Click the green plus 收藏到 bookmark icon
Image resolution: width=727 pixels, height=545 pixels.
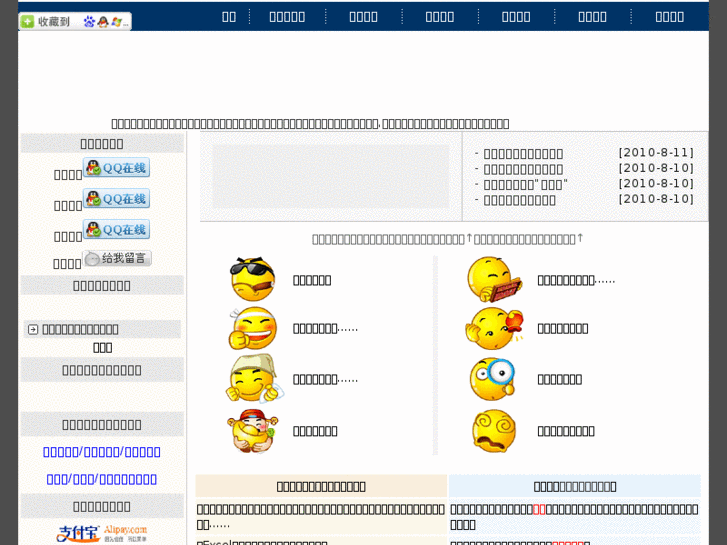tap(27, 22)
